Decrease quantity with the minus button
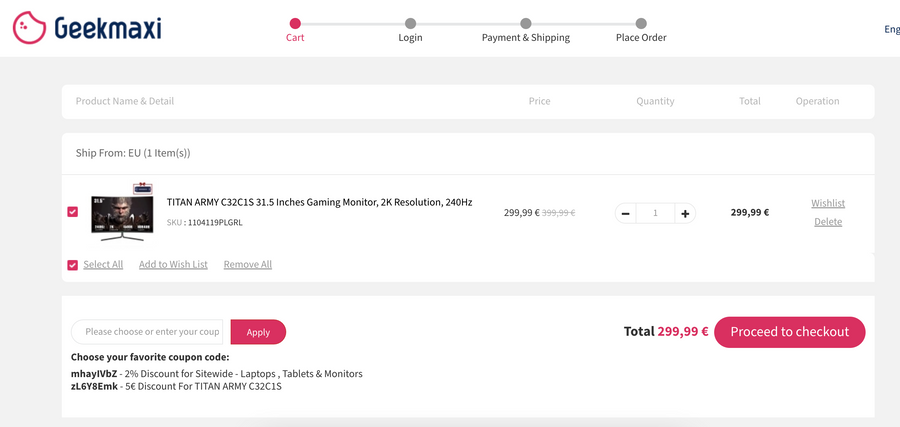The image size is (900, 427). click(626, 214)
